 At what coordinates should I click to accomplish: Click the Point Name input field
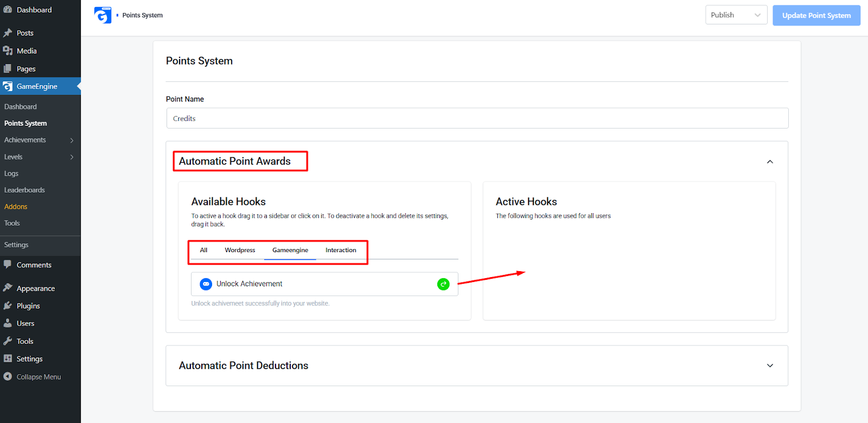pyautogui.click(x=477, y=118)
